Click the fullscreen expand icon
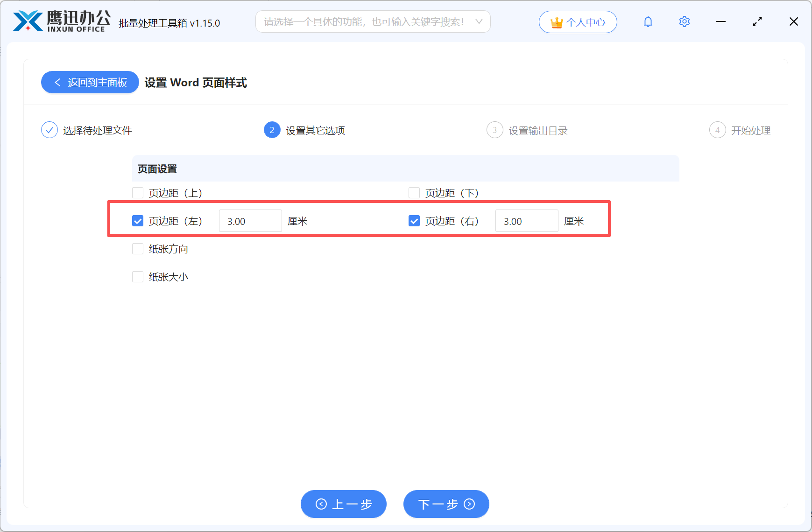812x532 pixels. coord(757,21)
